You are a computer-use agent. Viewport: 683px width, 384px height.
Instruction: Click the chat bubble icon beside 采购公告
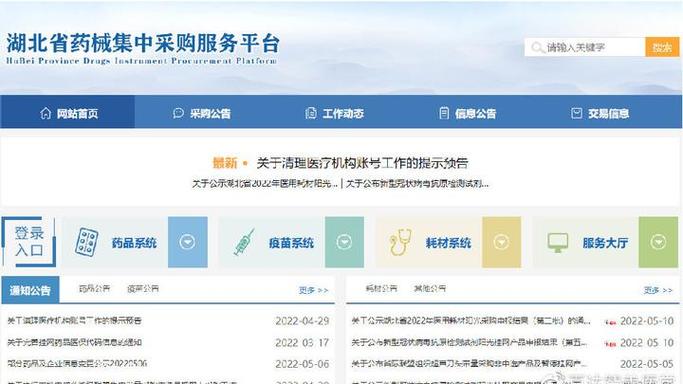178,113
